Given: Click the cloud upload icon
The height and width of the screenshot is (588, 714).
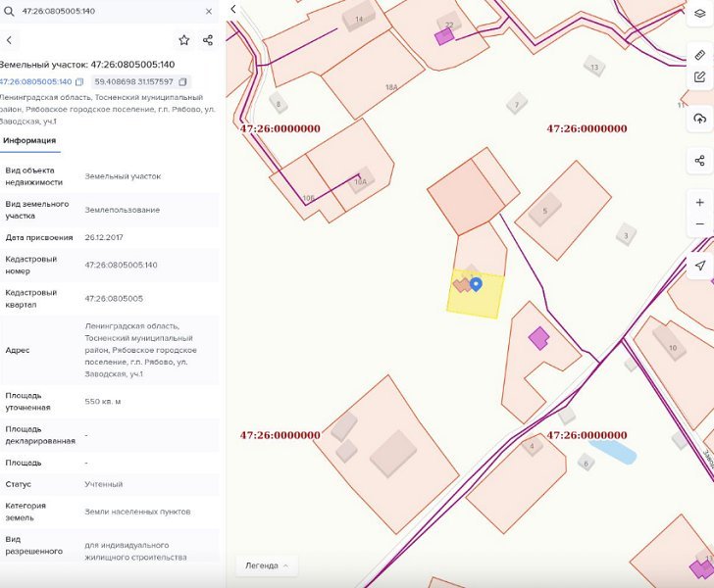Looking at the screenshot, I should coord(700,119).
